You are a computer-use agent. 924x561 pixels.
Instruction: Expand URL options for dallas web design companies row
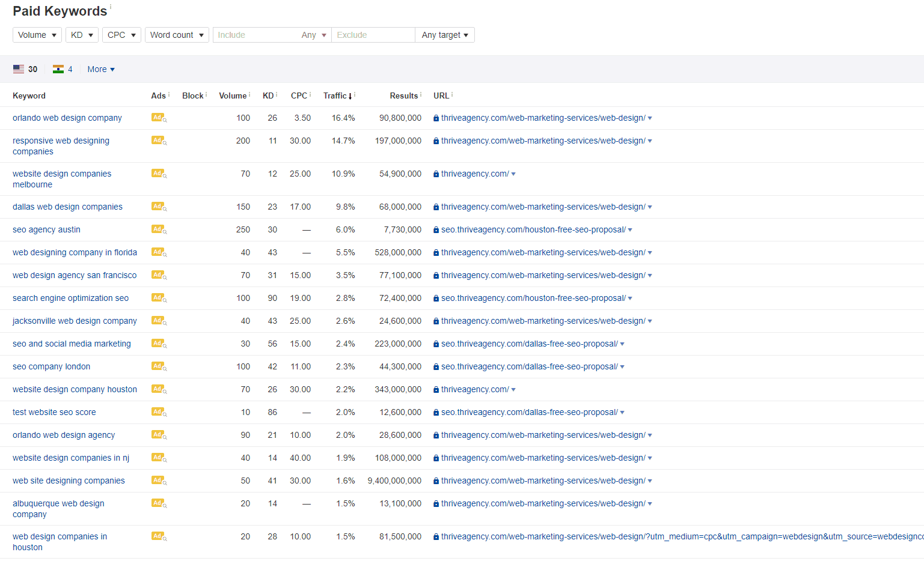tap(650, 207)
